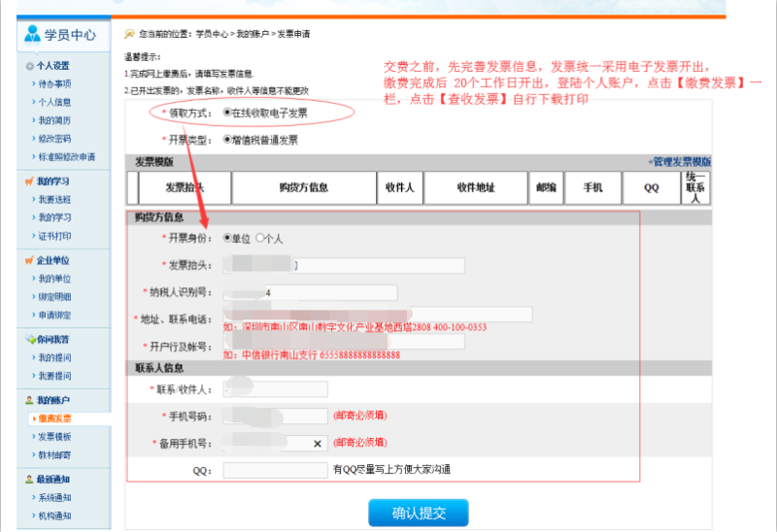Open 证书打印 sidebar item
This screenshot has height=532, width=777.
(x=54, y=236)
